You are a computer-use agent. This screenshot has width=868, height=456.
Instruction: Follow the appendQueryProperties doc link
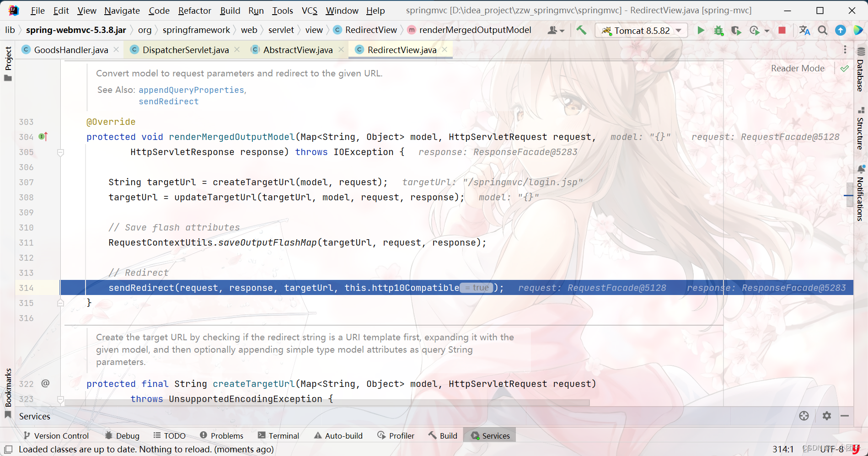pyautogui.click(x=191, y=90)
